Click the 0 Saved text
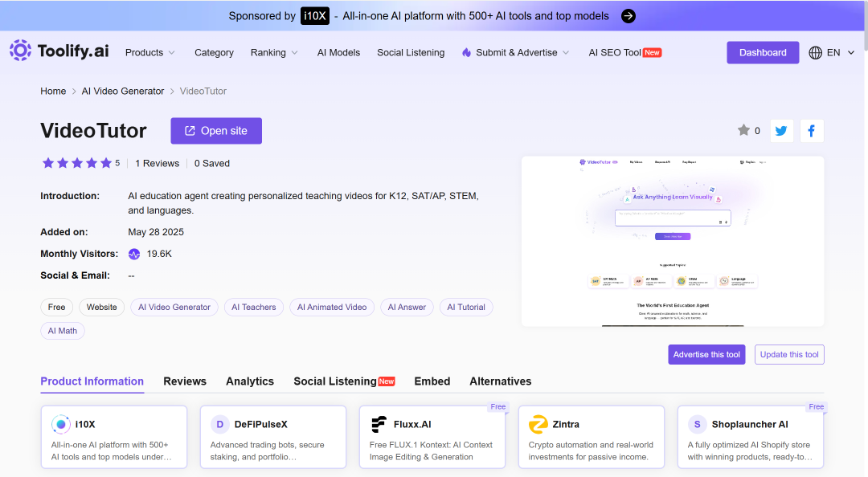The height and width of the screenshot is (477, 868). click(x=212, y=163)
